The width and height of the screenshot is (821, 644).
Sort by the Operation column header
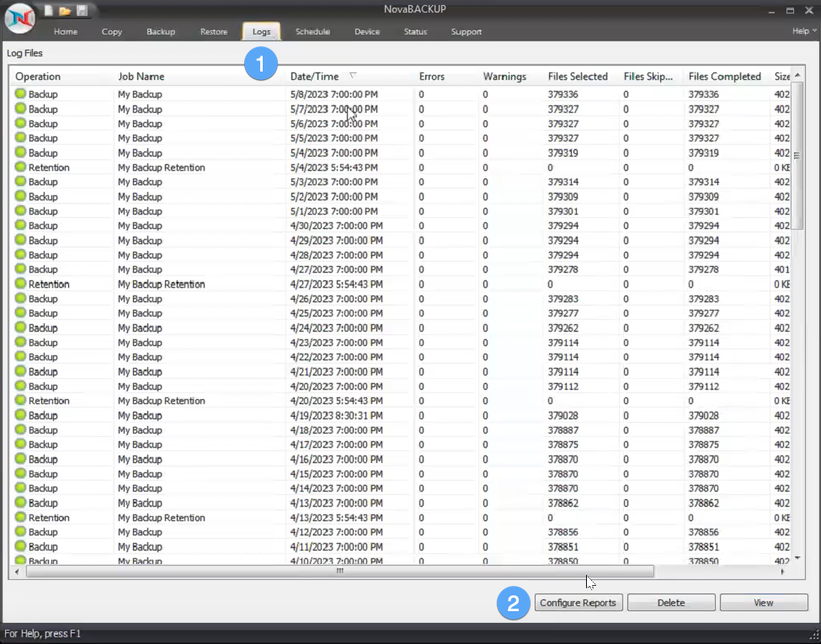38,77
